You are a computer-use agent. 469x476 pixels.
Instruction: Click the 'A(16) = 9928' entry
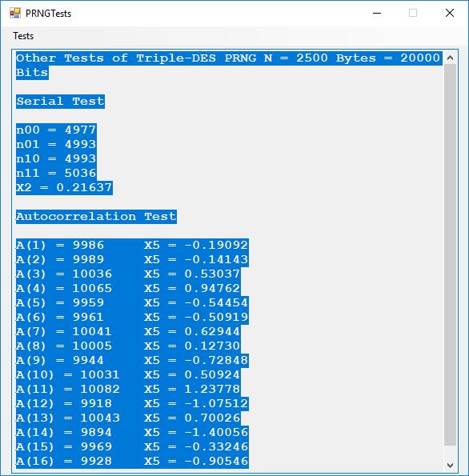click(x=64, y=462)
